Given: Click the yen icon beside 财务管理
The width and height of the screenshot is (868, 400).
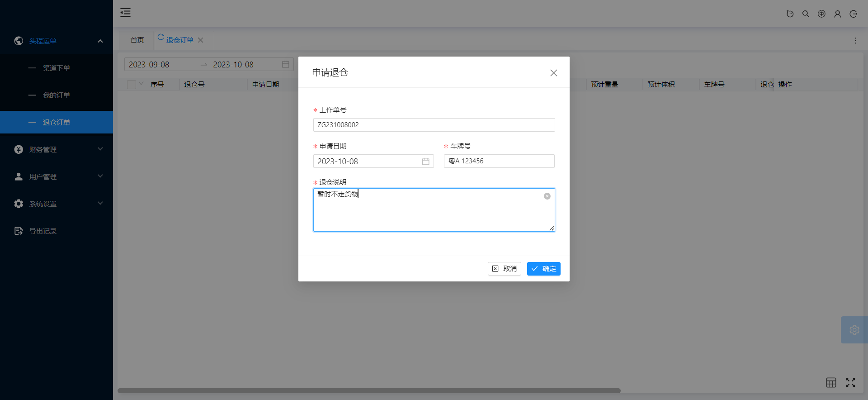Looking at the screenshot, I should [x=19, y=149].
